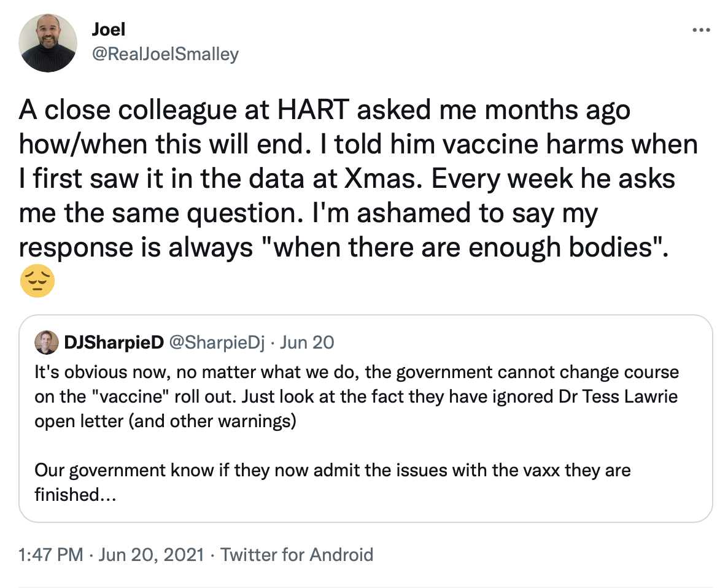Click 'open letter (and other warnings)' line
Screen dimensions: 728x588
tap(165, 422)
